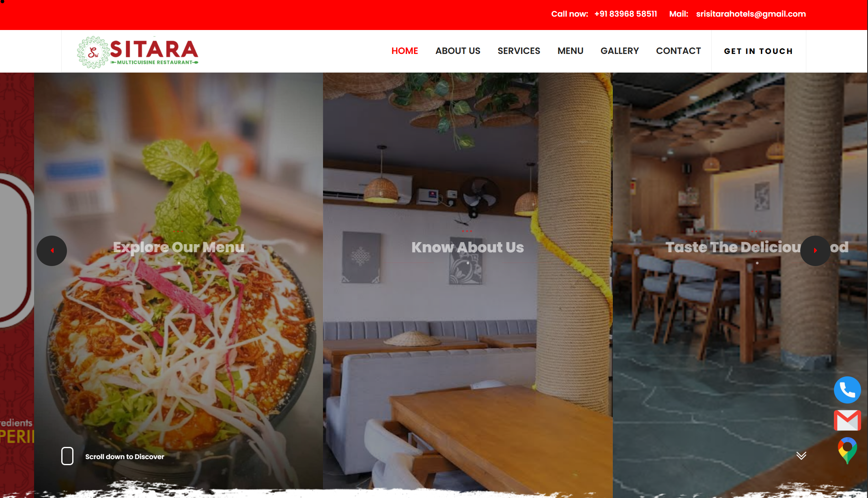Click the mouse scroll indicator icon
The height and width of the screenshot is (498, 868).
pos(67,456)
